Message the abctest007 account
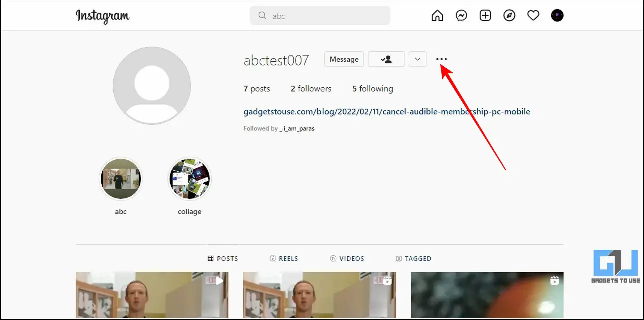 pyautogui.click(x=344, y=59)
